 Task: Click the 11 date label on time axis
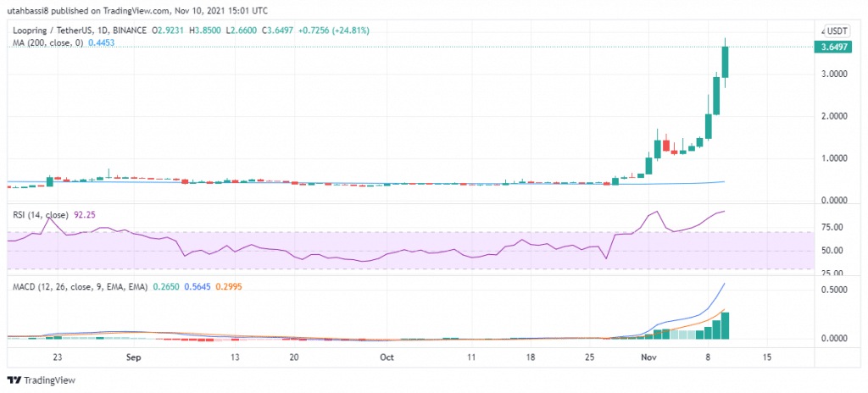click(471, 357)
